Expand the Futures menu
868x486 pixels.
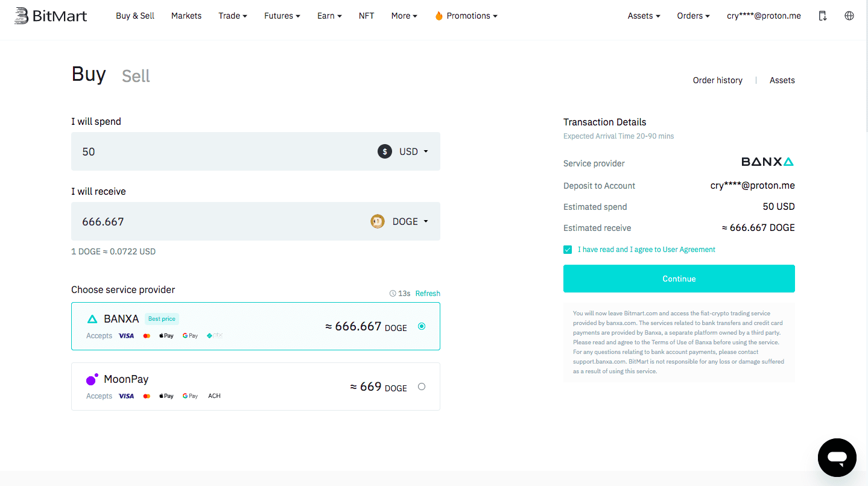pyautogui.click(x=282, y=16)
